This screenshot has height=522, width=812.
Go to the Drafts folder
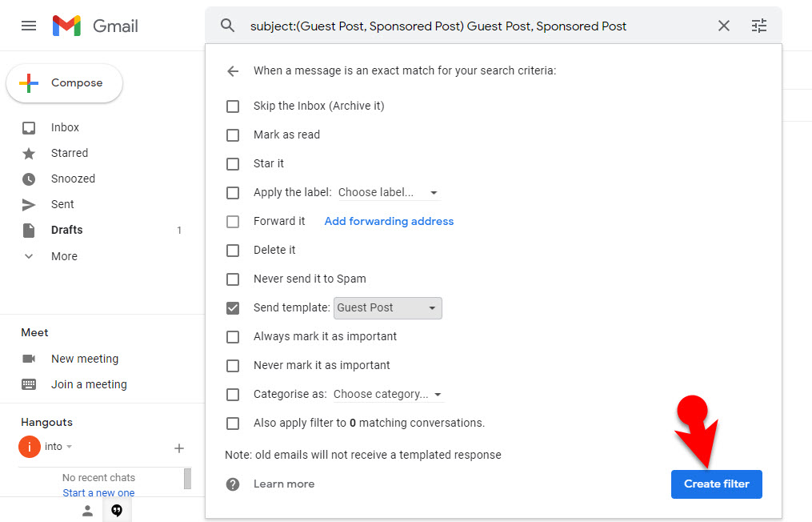pyautogui.click(x=66, y=230)
